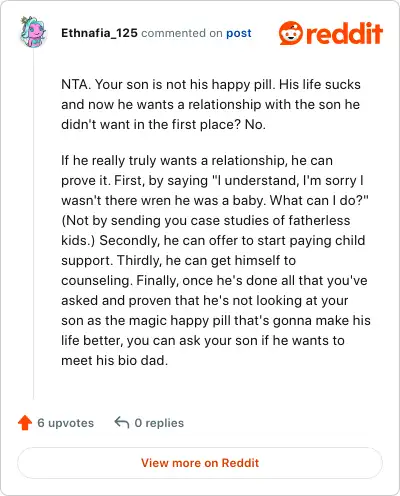
Task: Click the line about "case studies of fatherless"
Action: (206, 220)
